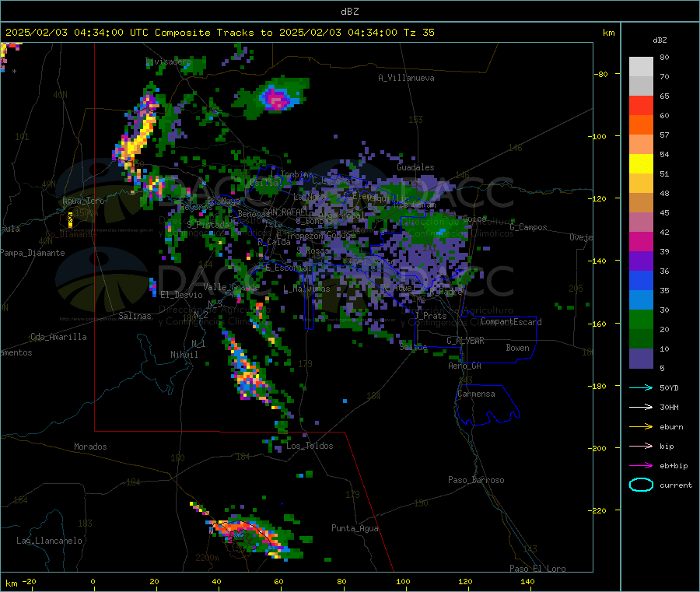Click the yellow eburn arrow symbol
Viewport: 700px width, 592px height.
click(x=641, y=427)
